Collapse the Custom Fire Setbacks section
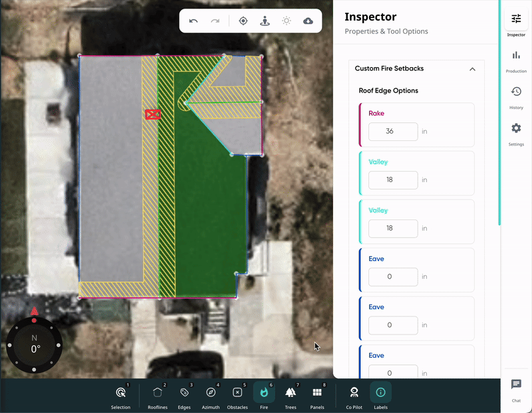Screen dimensions: 532x413 tap(472, 69)
